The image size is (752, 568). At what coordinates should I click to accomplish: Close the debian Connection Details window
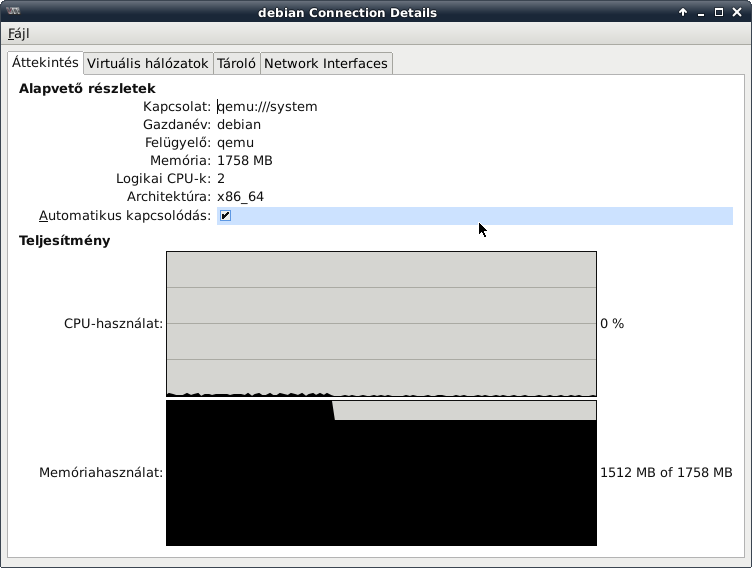click(738, 13)
